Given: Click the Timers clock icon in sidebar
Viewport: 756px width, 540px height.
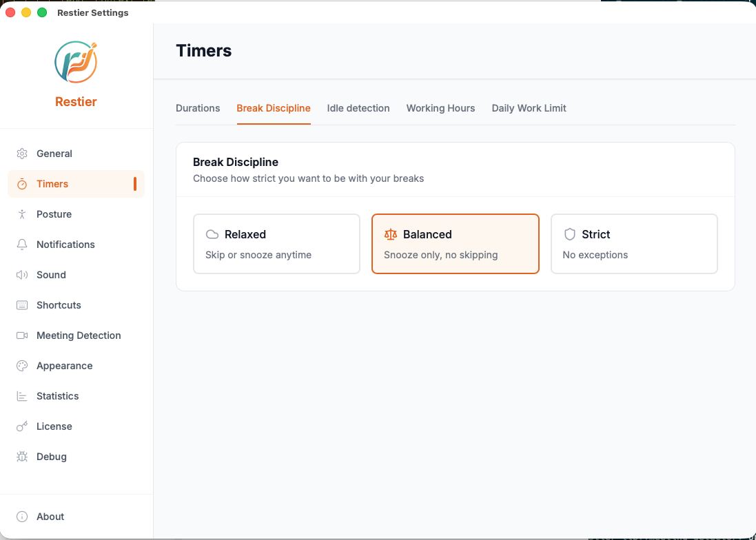Looking at the screenshot, I should [x=21, y=184].
